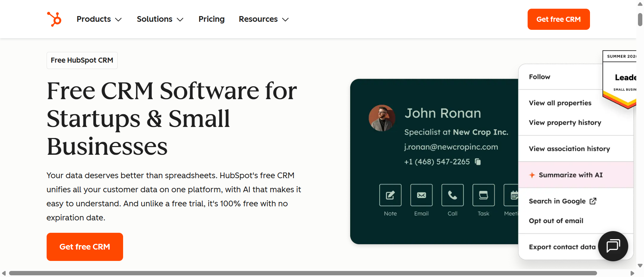Image resolution: width=644 pixels, height=277 pixels.
Task: Click the scroll left arrow
Action: [x=4, y=273]
